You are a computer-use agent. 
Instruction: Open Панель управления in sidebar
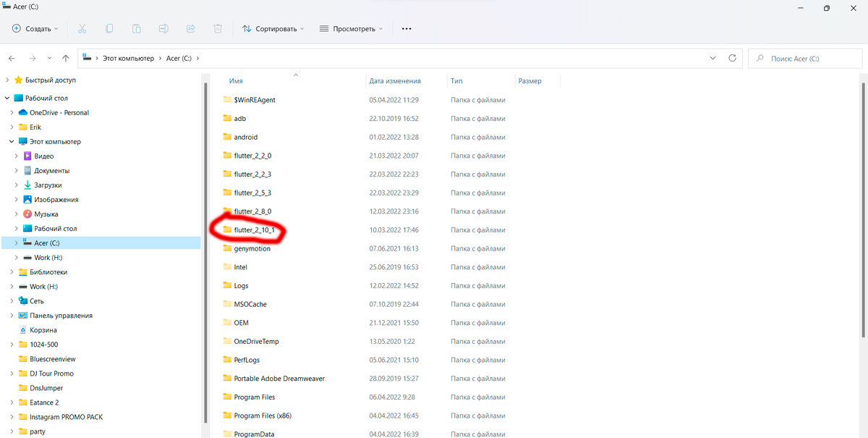[x=61, y=316]
